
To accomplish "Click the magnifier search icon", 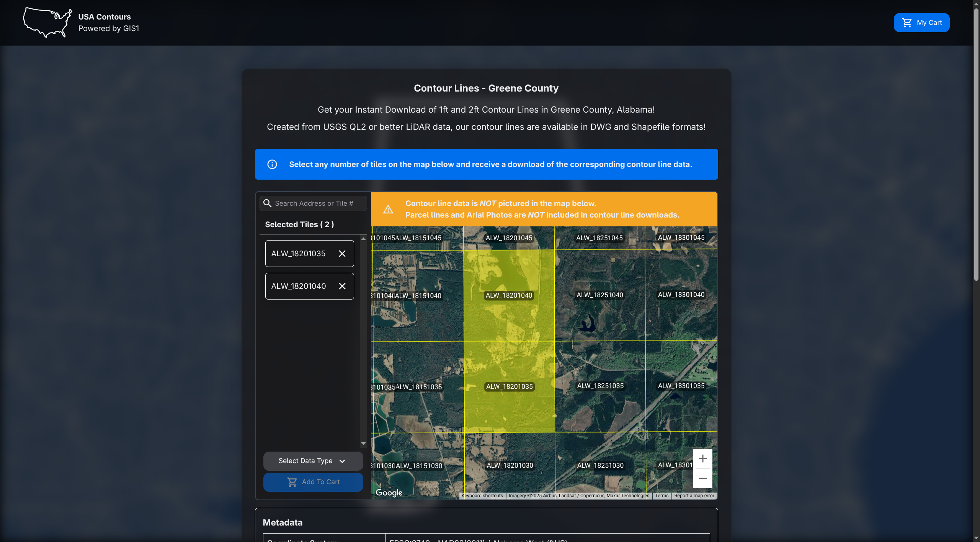I will [267, 203].
